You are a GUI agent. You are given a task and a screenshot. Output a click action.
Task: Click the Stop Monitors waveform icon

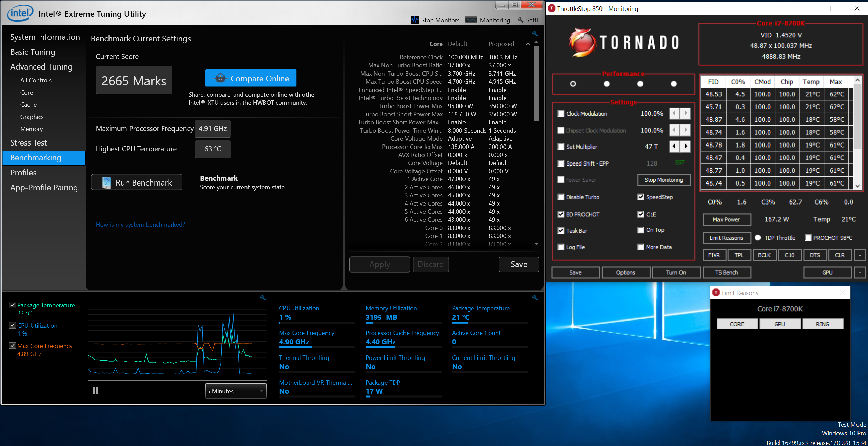coord(414,20)
